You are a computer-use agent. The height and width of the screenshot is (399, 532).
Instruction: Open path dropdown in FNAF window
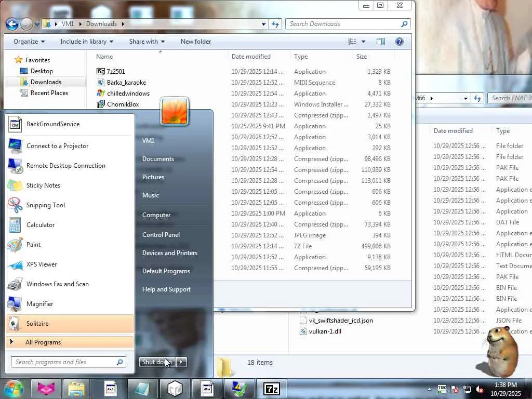click(x=465, y=98)
